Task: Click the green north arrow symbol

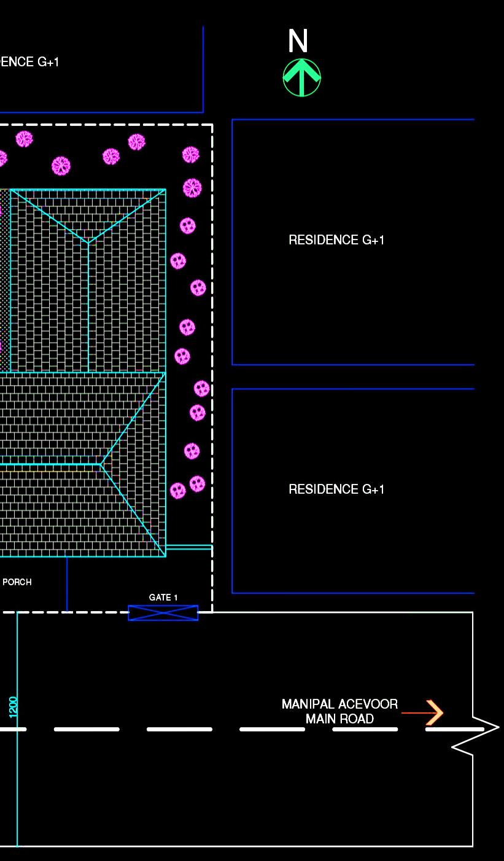Action: [301, 77]
